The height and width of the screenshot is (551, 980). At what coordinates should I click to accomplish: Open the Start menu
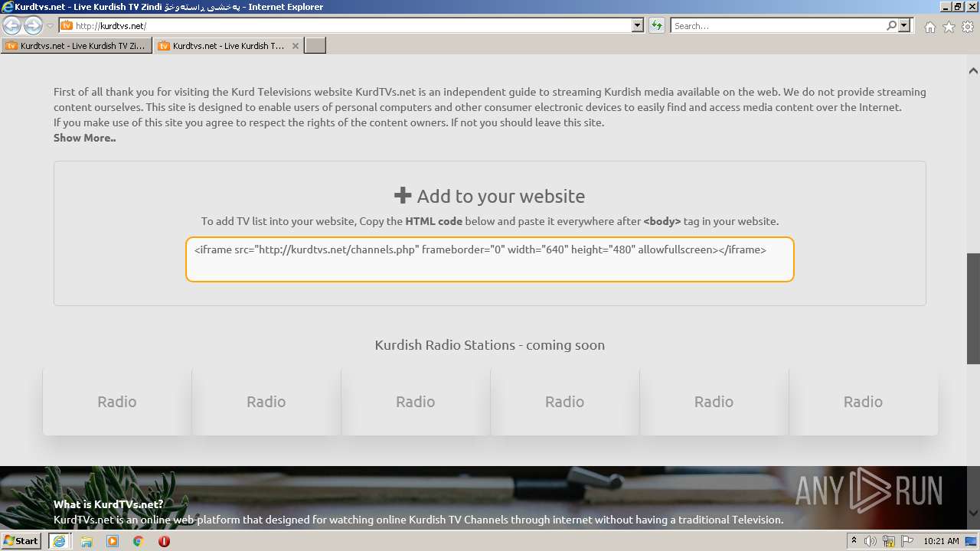pos(21,541)
